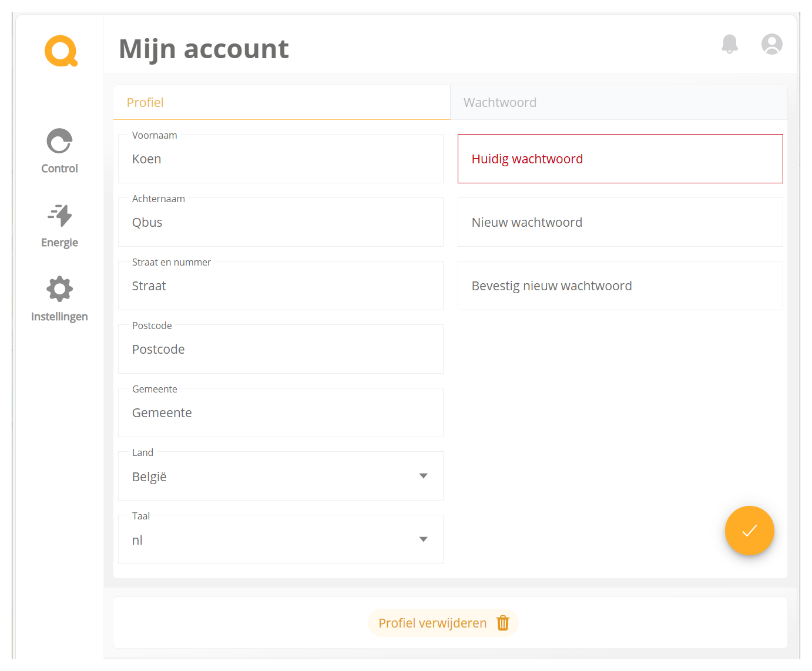Focus the Straat en nummer field
This screenshot has height=671, width=812.
click(x=280, y=286)
